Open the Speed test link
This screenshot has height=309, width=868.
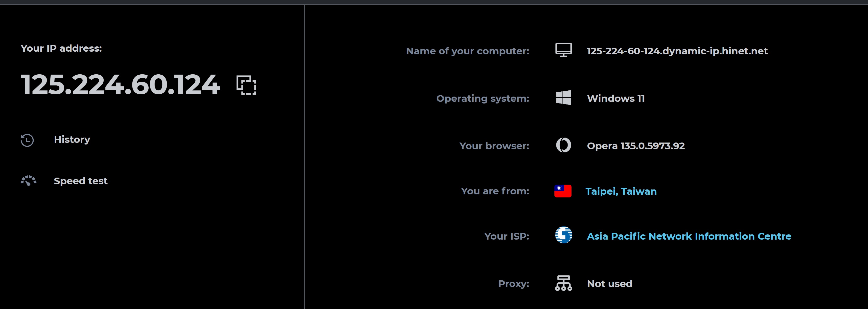(81, 181)
